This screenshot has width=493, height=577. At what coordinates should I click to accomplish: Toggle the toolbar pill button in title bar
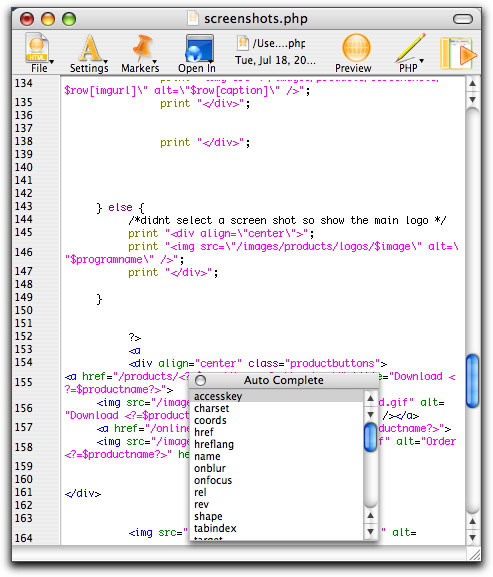tap(463, 19)
